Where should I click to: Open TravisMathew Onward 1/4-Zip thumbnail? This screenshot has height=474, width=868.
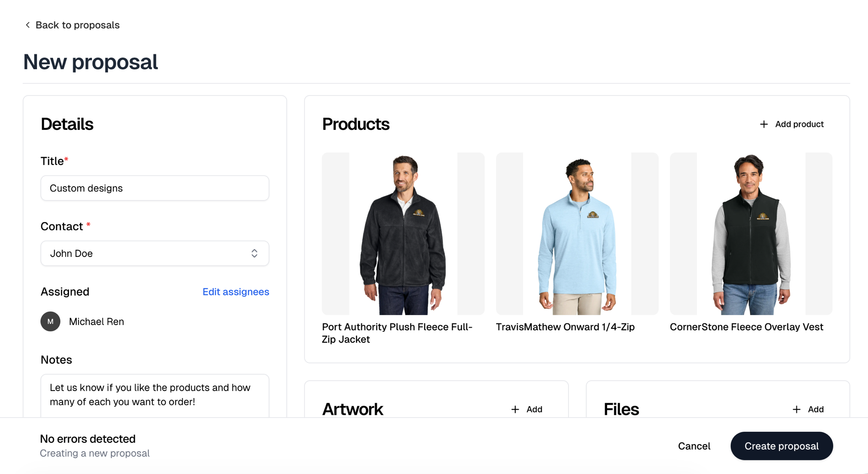[x=577, y=234]
